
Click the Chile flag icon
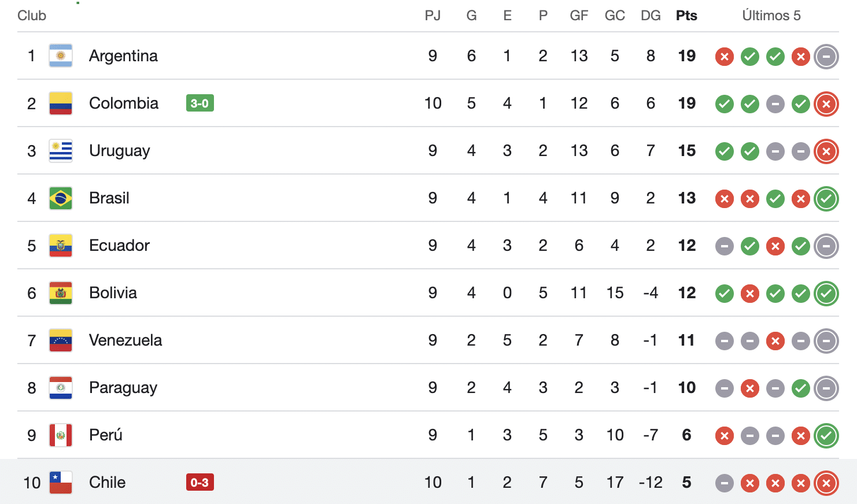61,483
